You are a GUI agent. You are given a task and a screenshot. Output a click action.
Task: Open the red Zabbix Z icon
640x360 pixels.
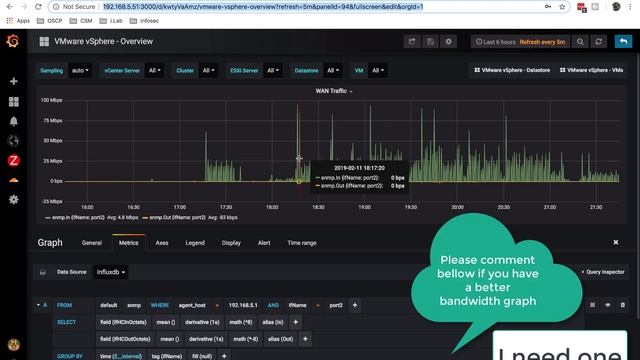(x=13, y=160)
